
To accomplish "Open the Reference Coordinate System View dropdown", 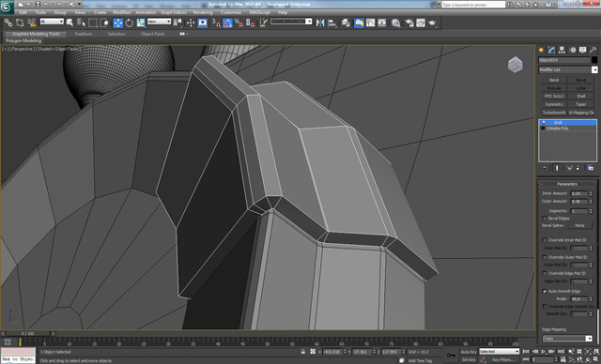I will click(x=159, y=22).
